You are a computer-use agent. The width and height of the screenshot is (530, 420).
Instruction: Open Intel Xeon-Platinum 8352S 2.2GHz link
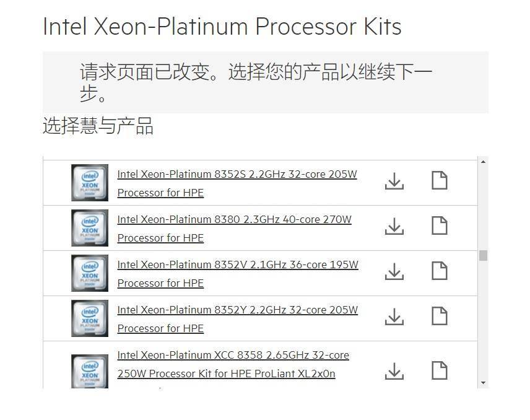click(237, 174)
